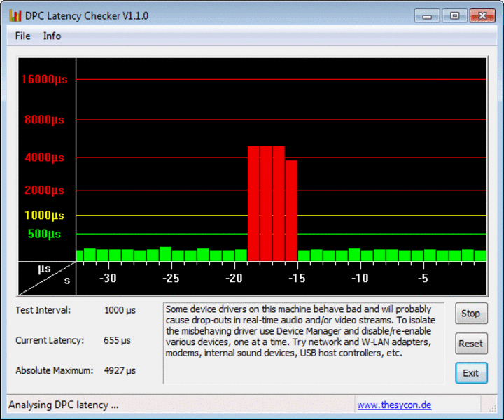Click the 16000µs axis label
Image resolution: width=504 pixels, height=420 pixels.
pos(44,79)
